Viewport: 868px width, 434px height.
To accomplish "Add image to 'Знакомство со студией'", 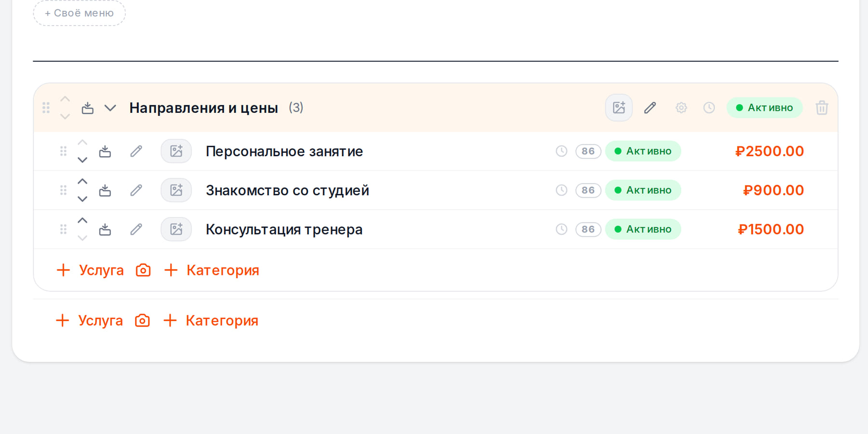I will point(176,190).
